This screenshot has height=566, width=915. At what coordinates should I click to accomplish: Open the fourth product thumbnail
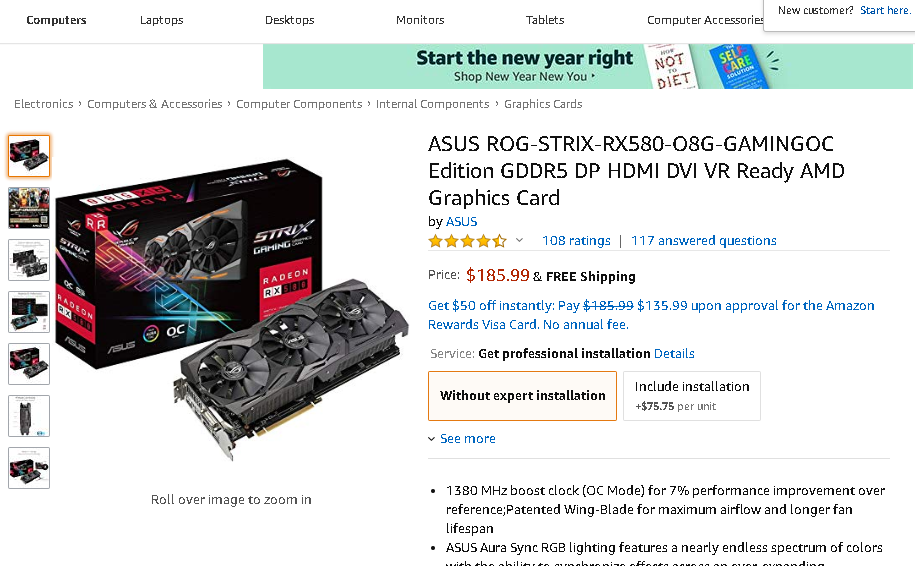tap(29, 312)
